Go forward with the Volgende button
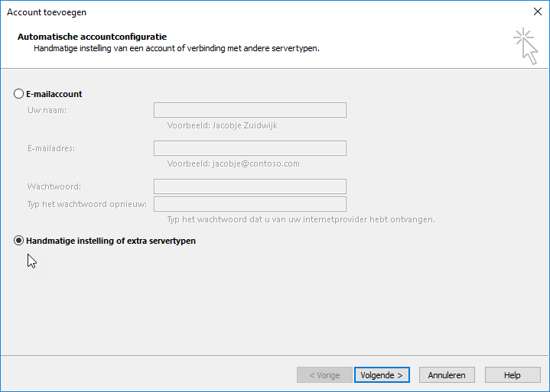 pyautogui.click(x=382, y=375)
